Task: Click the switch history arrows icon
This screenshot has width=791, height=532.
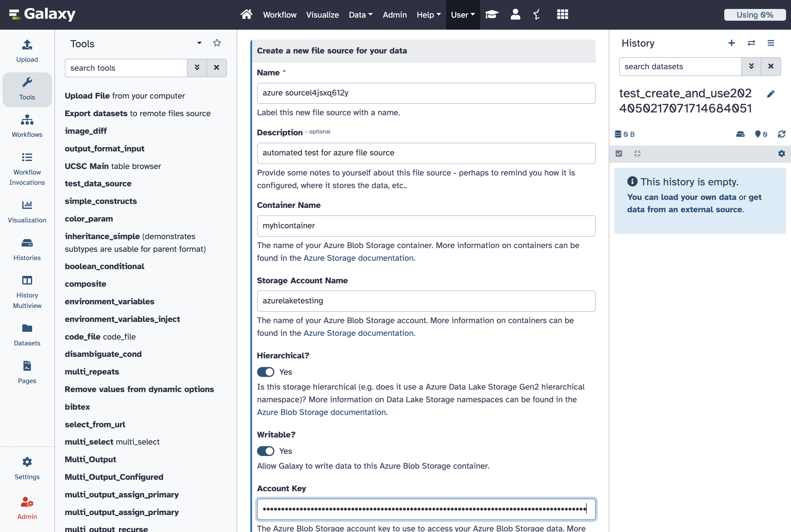Action: 751,43
